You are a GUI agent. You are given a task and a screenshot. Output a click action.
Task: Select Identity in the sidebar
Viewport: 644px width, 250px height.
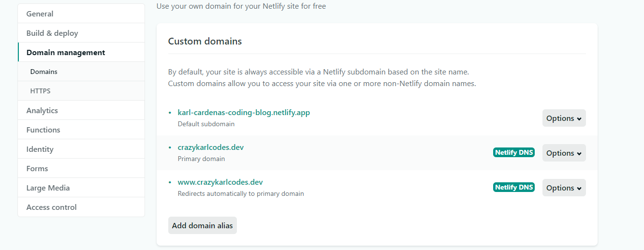coord(40,149)
